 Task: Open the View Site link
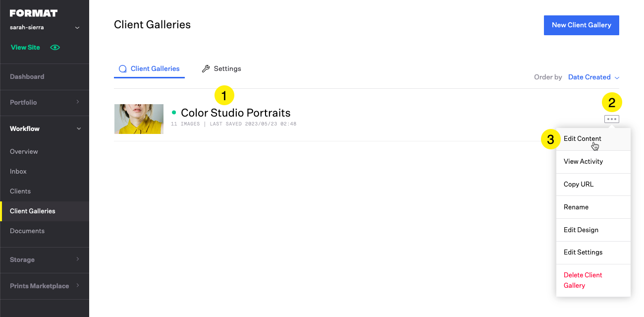[25, 48]
